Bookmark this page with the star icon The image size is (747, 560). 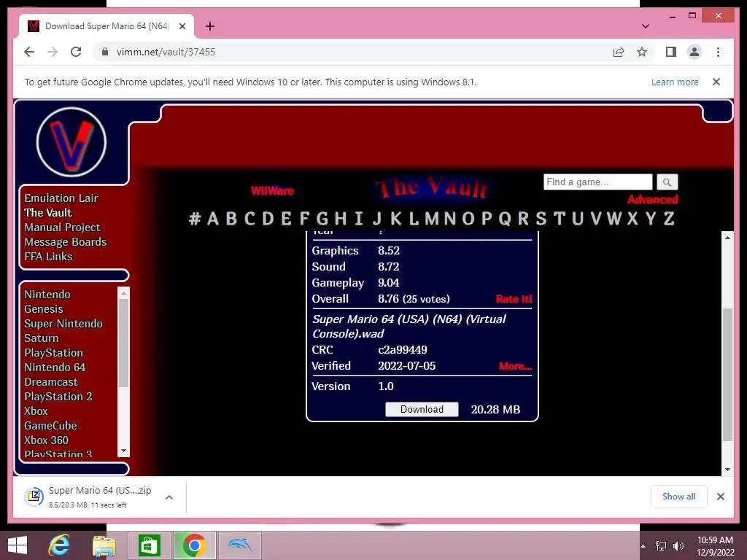(x=642, y=52)
